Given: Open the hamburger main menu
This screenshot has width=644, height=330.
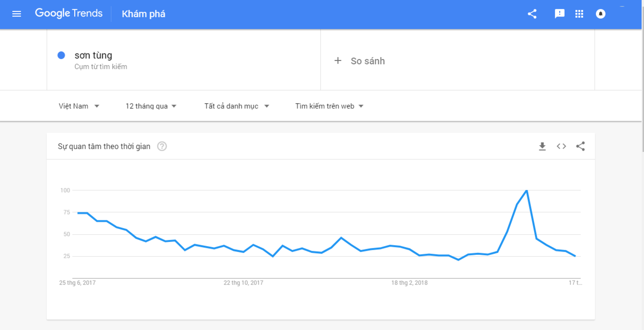Looking at the screenshot, I should [x=16, y=14].
